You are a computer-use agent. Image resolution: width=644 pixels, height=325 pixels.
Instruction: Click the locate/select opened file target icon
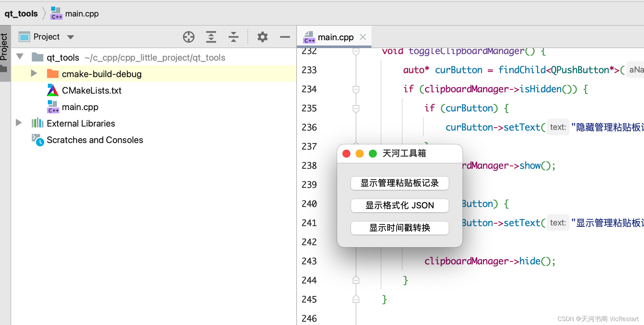coord(189,37)
